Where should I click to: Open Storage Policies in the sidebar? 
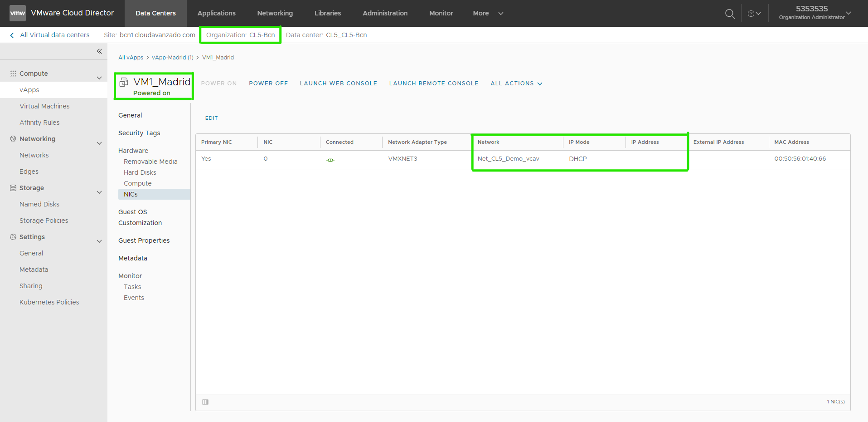point(44,221)
